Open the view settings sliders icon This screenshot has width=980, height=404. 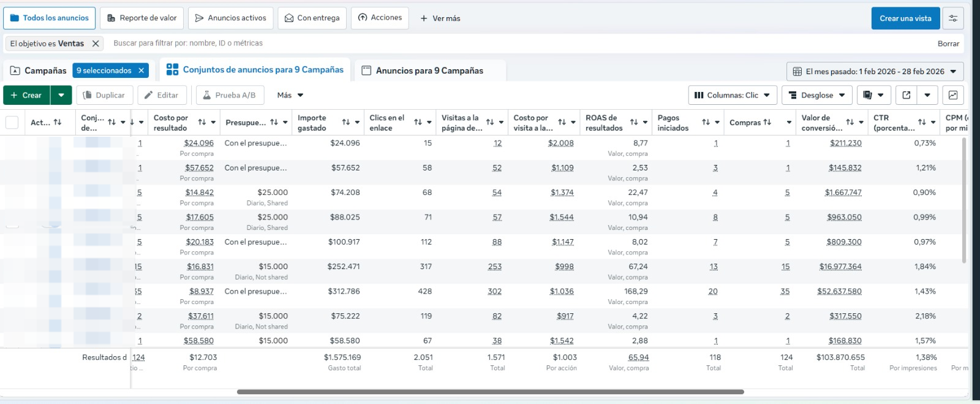tap(953, 18)
